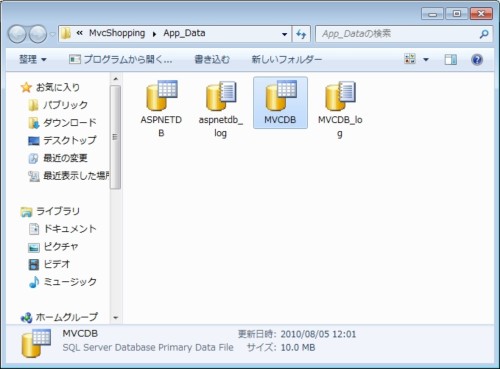Close the Explorer window

(x=481, y=14)
